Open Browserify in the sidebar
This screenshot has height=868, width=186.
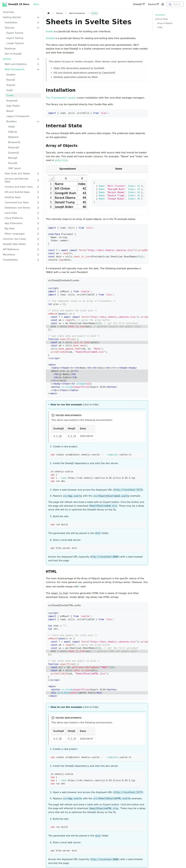point(14,142)
